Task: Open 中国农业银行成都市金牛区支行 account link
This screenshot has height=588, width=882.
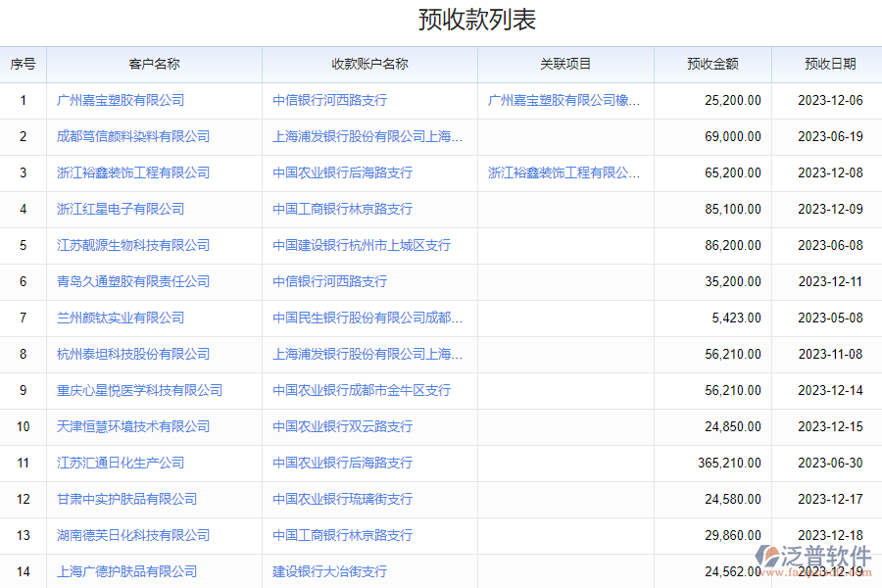Action: pyautogui.click(x=362, y=390)
